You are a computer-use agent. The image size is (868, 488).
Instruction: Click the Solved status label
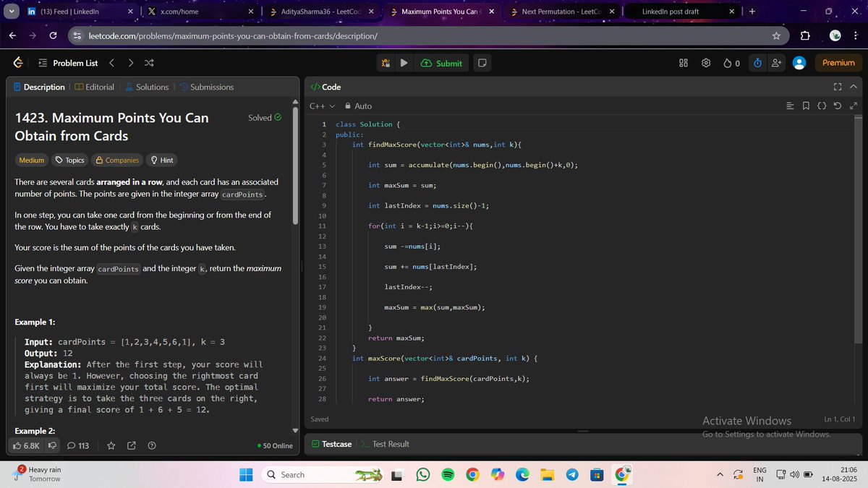pos(265,118)
